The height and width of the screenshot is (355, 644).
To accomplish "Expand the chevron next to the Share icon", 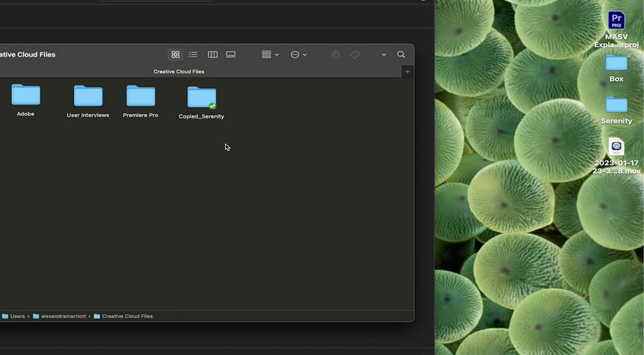I will [383, 54].
